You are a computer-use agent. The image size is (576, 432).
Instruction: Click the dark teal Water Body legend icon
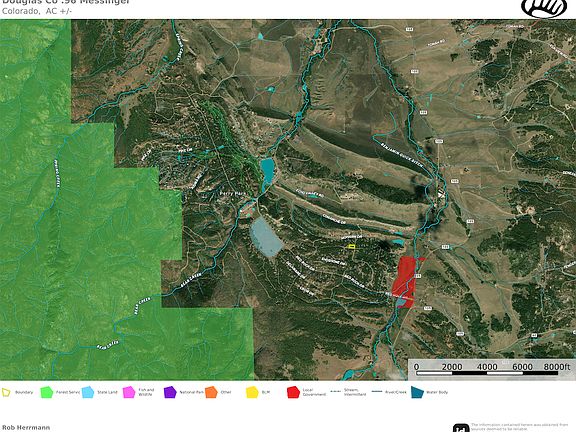[x=417, y=392]
